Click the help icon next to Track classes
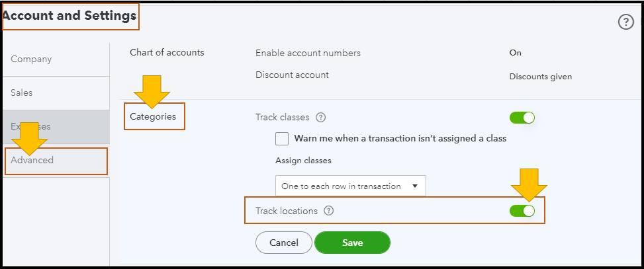The height and width of the screenshot is (269, 644). coord(321,118)
